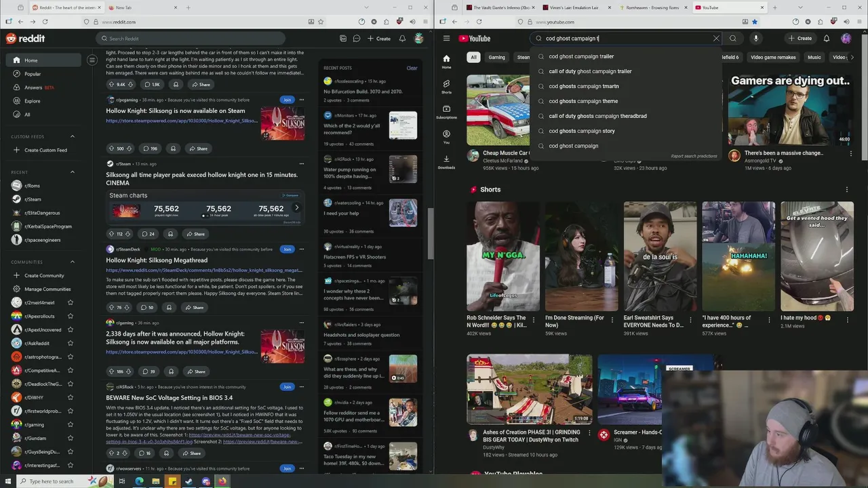Image resolution: width=868 pixels, height=488 pixels.
Task: Click the YouTube logo
Action: (475, 39)
